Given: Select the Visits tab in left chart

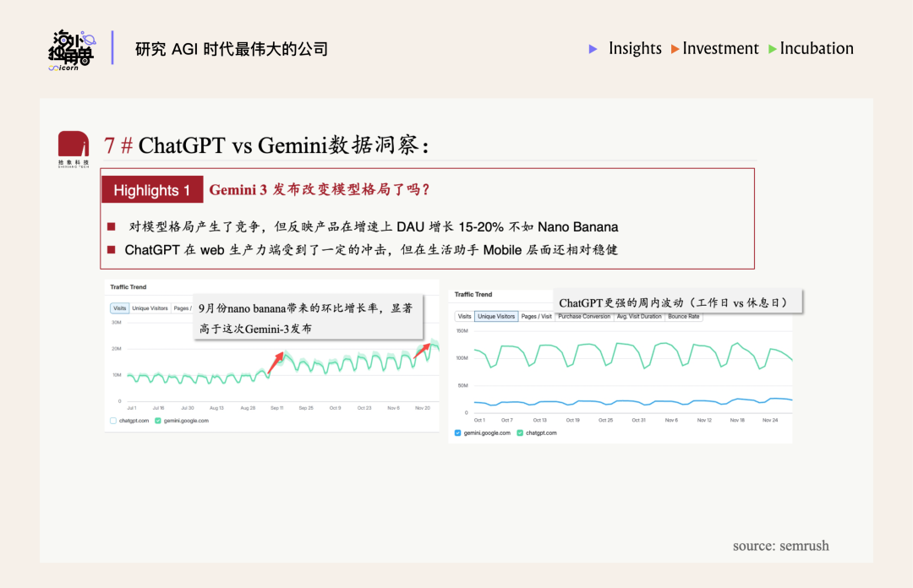Looking at the screenshot, I should pos(119,308).
